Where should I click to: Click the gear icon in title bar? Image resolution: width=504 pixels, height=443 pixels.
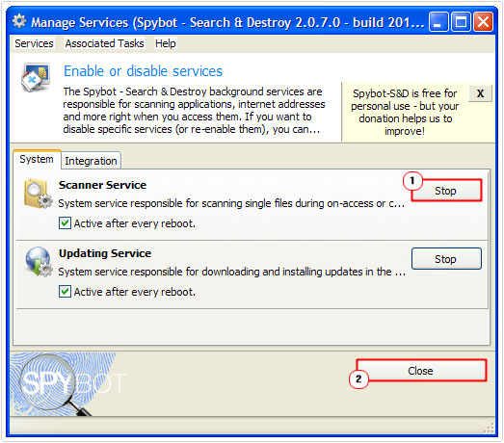19,21
